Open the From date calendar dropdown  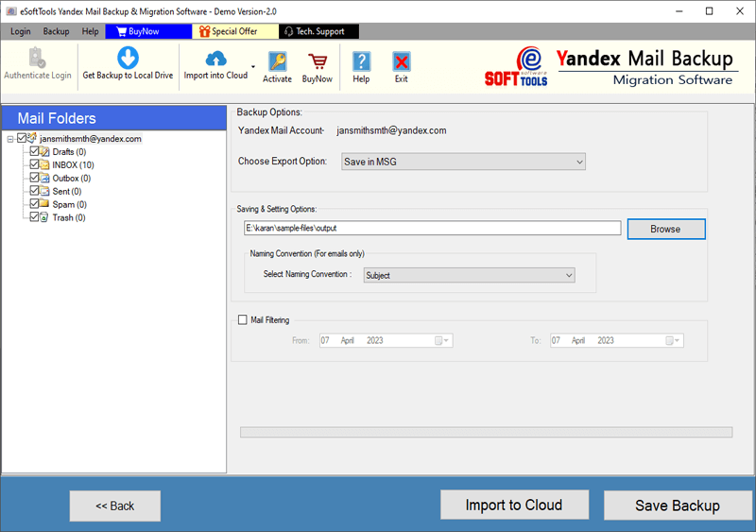tap(442, 340)
